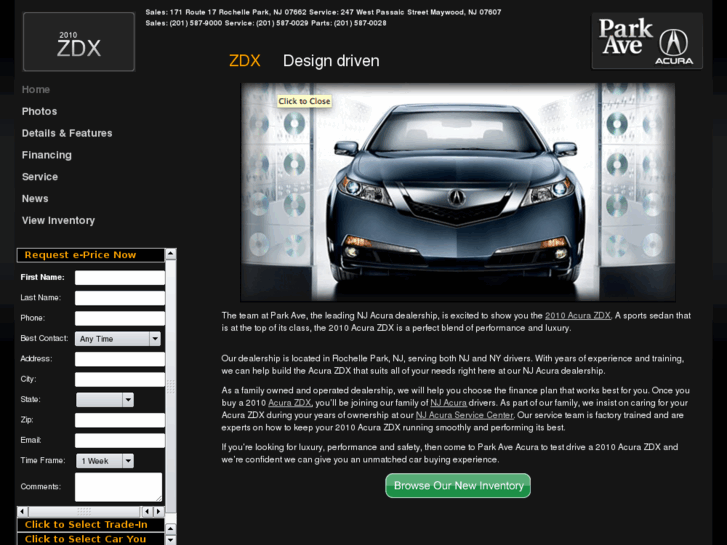This screenshot has width=727, height=545.
Task: Select the Financing menu item
Action: [x=46, y=155]
